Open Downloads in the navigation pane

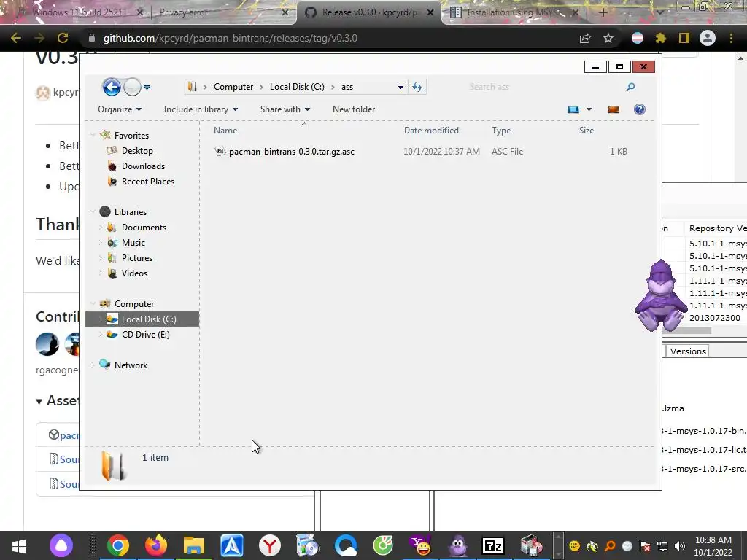pos(143,166)
